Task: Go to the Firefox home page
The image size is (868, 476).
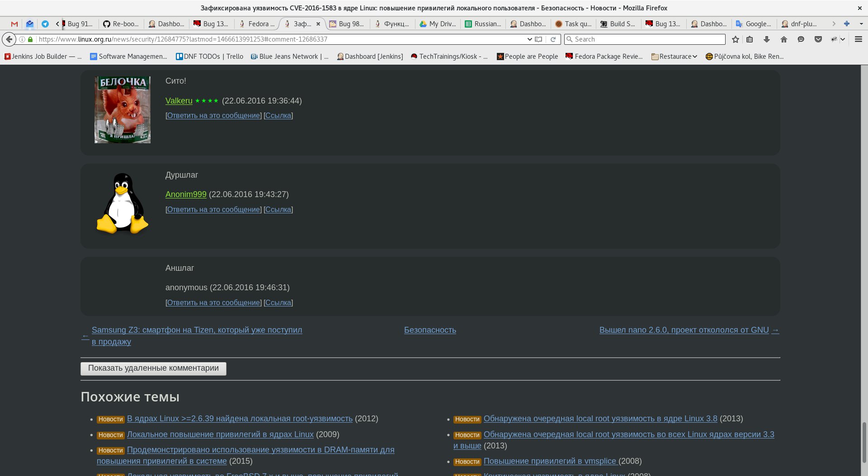Action: [x=784, y=39]
